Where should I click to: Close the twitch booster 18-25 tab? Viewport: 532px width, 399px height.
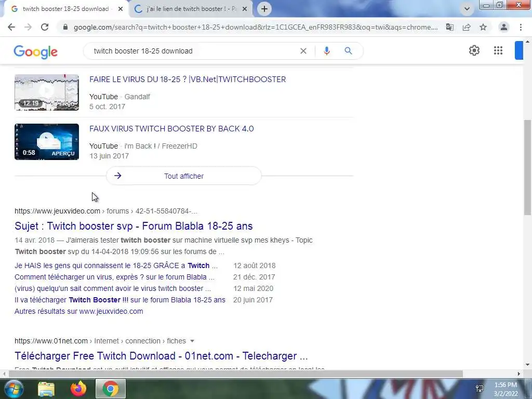tap(121, 9)
